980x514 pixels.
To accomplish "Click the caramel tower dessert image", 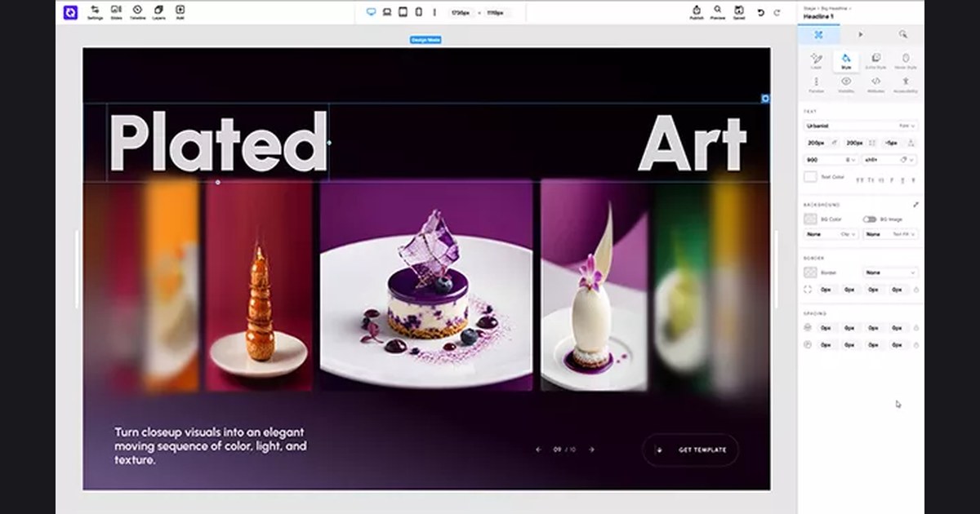I will (x=259, y=286).
